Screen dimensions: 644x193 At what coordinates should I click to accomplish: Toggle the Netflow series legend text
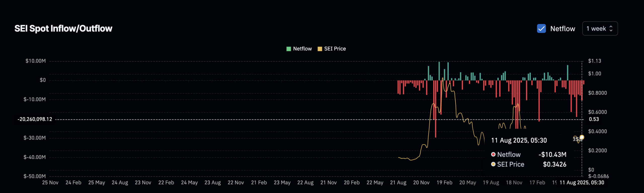[302, 49]
